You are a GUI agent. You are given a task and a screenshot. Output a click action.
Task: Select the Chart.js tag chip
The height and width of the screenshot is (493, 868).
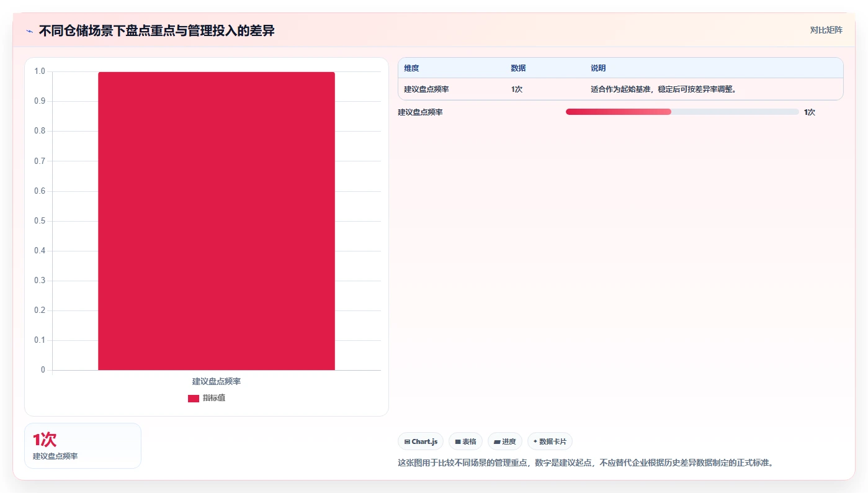421,441
